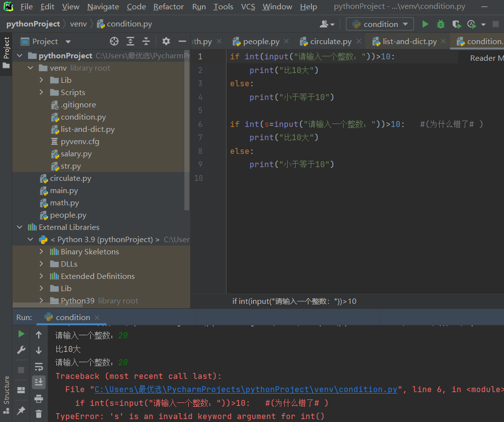
Task: Expand the Scripts folder
Action: [41, 92]
